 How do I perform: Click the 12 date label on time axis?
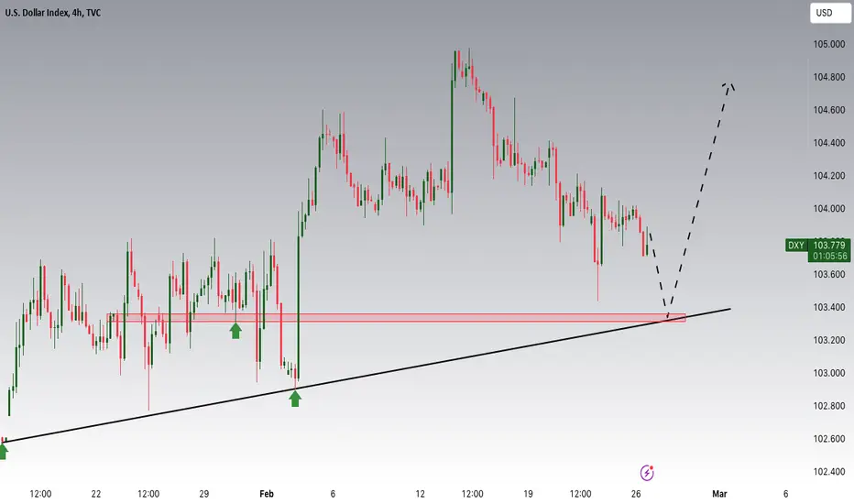pos(420,494)
